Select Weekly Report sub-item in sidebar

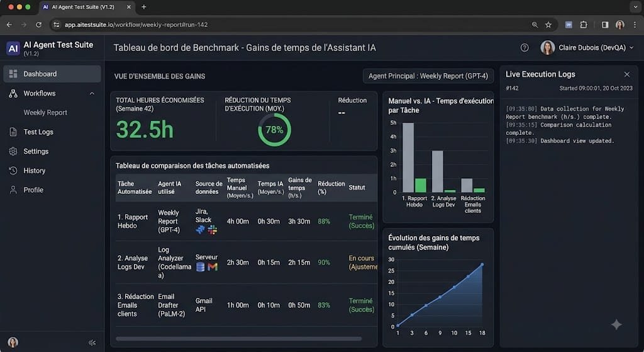(45, 113)
